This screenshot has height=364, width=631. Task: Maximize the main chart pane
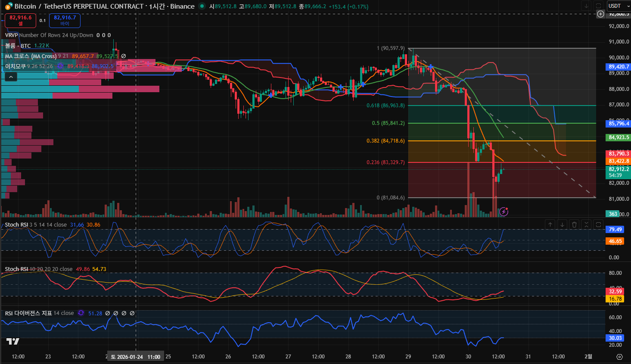click(598, 6)
